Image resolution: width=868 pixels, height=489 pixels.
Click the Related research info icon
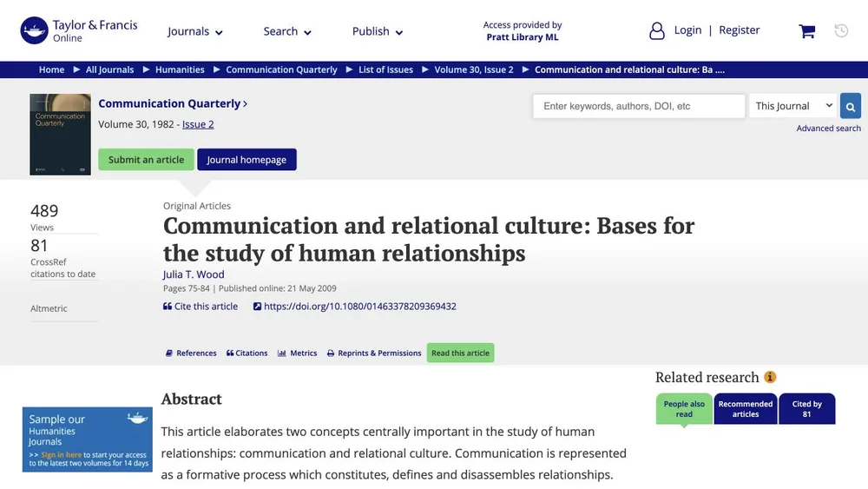tap(770, 377)
